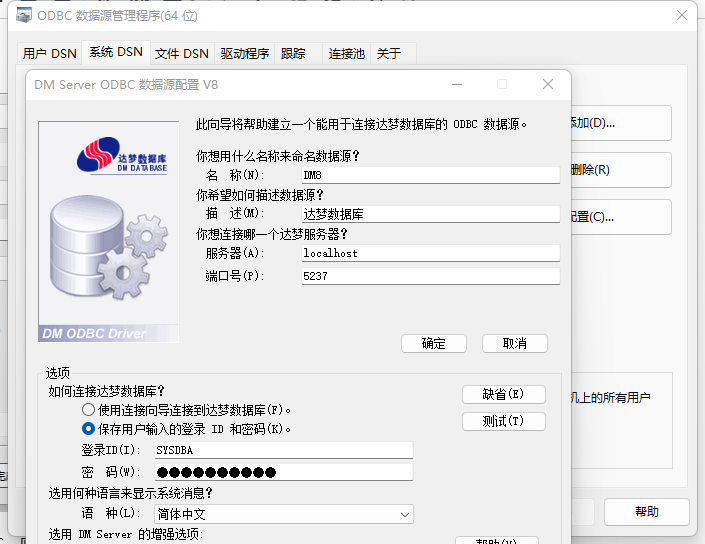
Task: Cancel configuration with 取消 button
Action: click(x=515, y=343)
